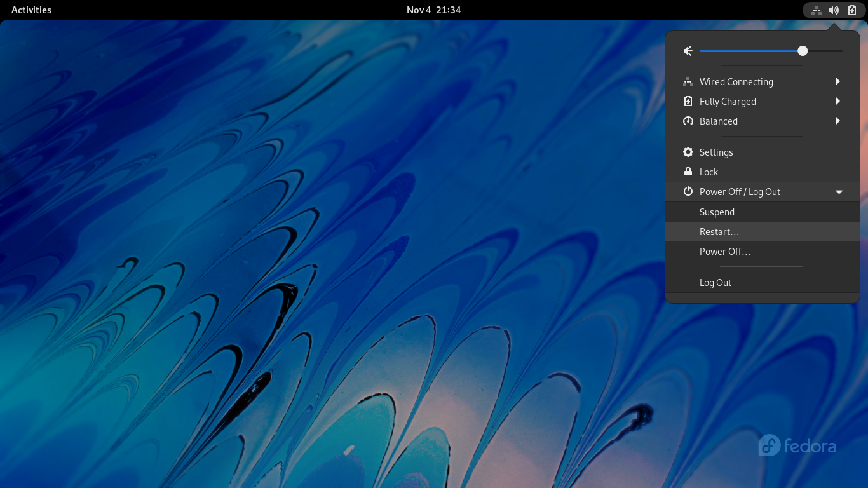Screen dimensions: 868x488
Task: Select the Power Off / Log Out text
Action: click(x=740, y=191)
